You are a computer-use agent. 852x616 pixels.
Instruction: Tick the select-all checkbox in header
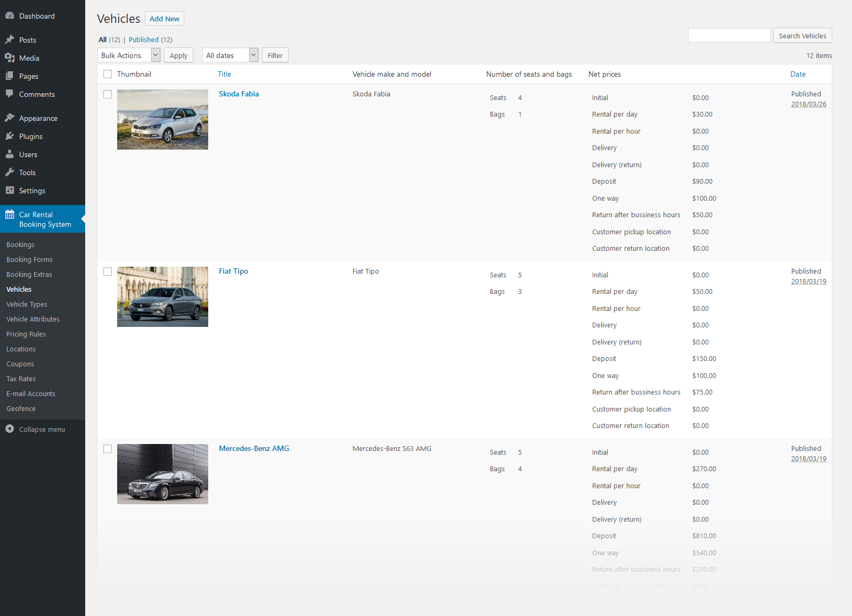[x=108, y=74]
